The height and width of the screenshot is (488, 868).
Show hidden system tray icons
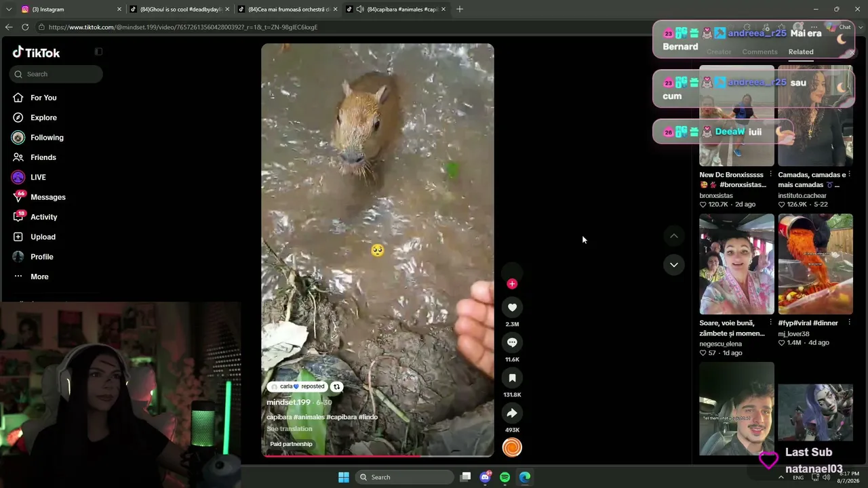point(781,477)
